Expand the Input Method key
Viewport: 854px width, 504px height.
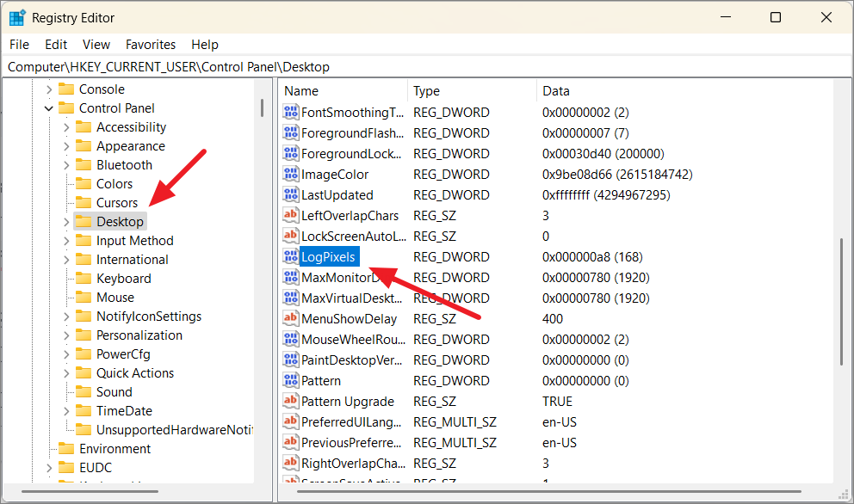pyautogui.click(x=66, y=241)
